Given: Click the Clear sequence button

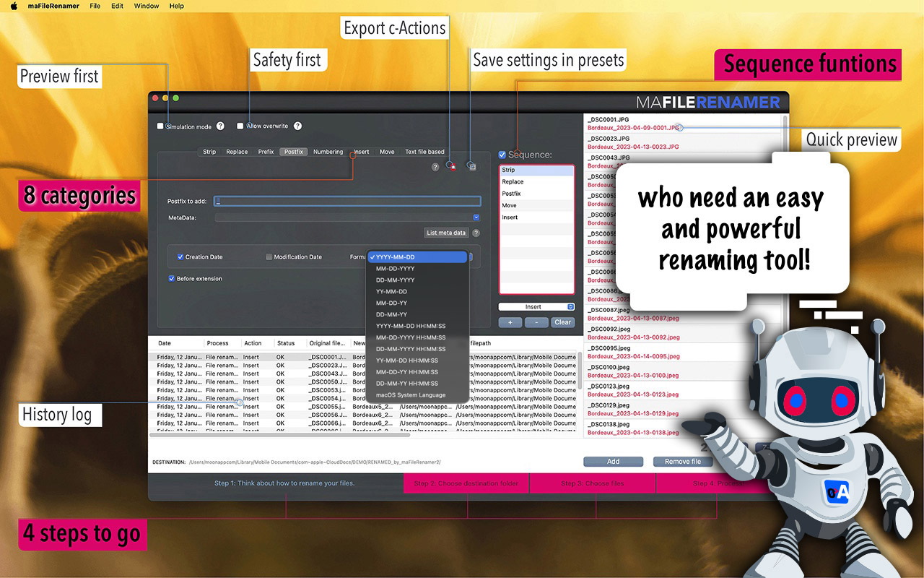Looking at the screenshot, I should pyautogui.click(x=563, y=322).
